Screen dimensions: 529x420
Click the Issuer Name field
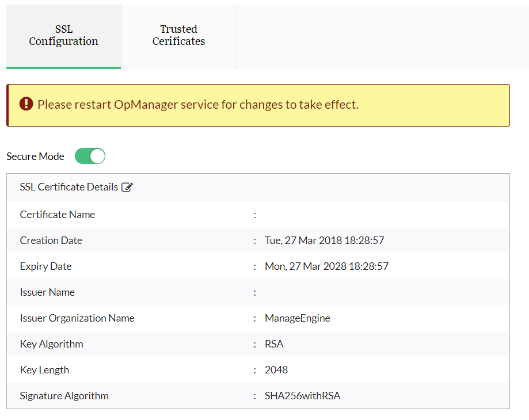[47, 292]
